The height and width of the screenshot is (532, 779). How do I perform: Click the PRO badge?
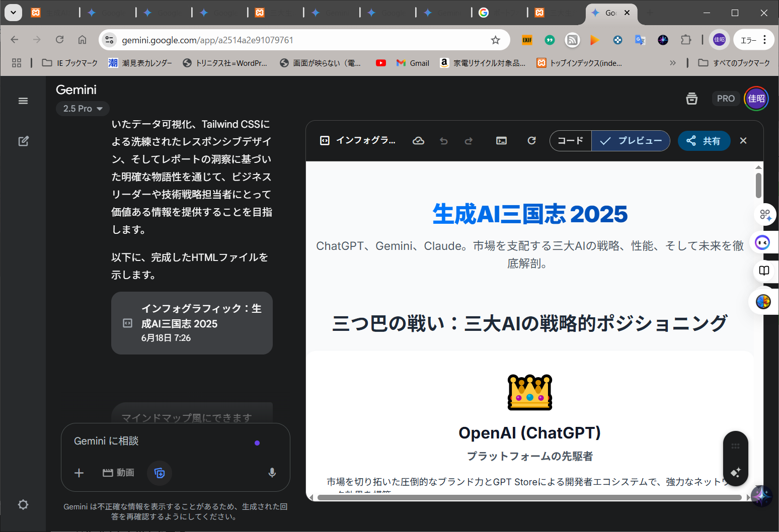pos(726,99)
